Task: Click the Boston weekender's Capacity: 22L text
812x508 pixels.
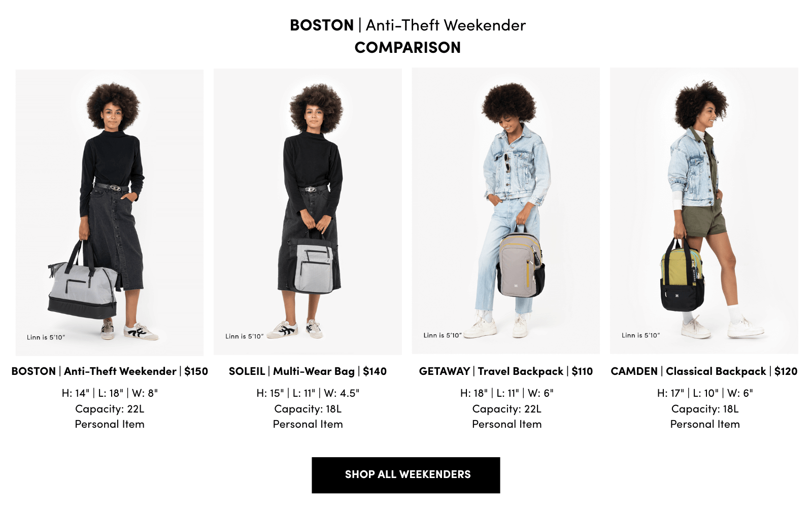Action: tap(110, 409)
